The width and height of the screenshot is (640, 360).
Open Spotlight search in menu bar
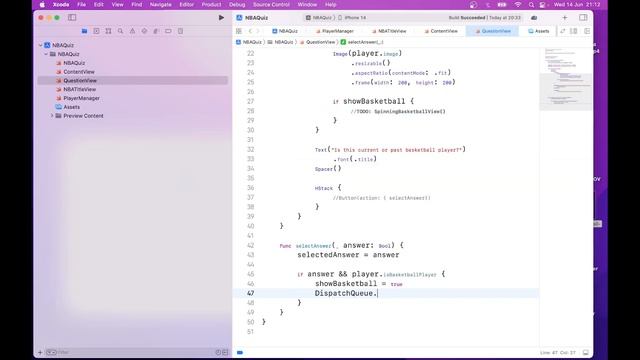click(531, 4)
